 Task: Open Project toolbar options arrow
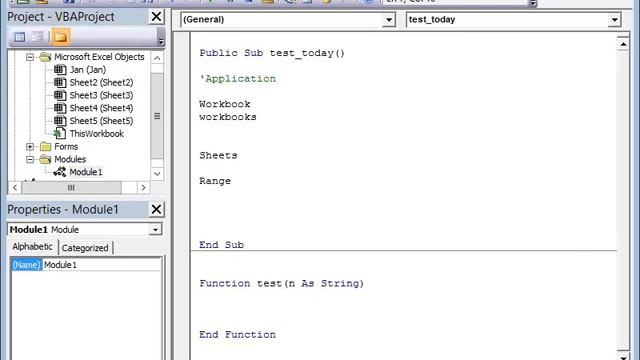tap(161, 41)
